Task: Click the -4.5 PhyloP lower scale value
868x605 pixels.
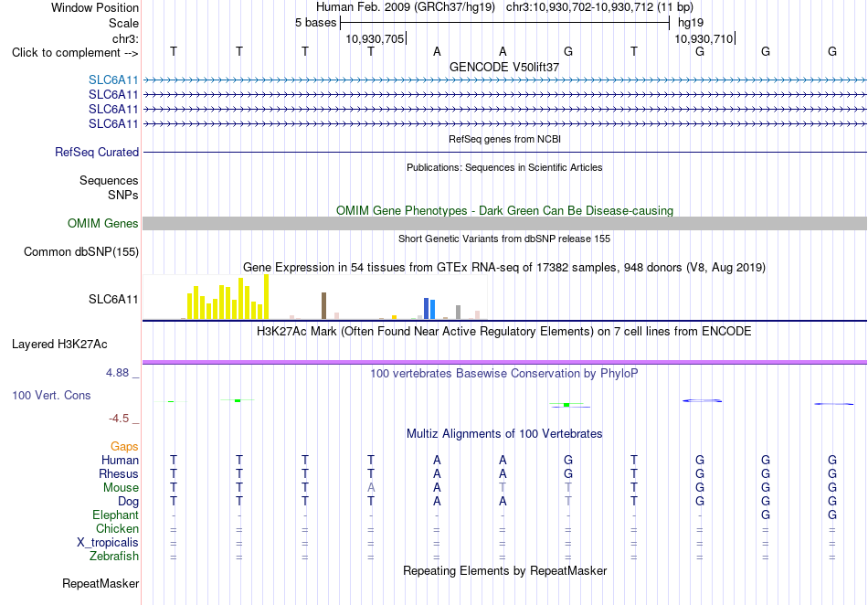Action: (119, 418)
